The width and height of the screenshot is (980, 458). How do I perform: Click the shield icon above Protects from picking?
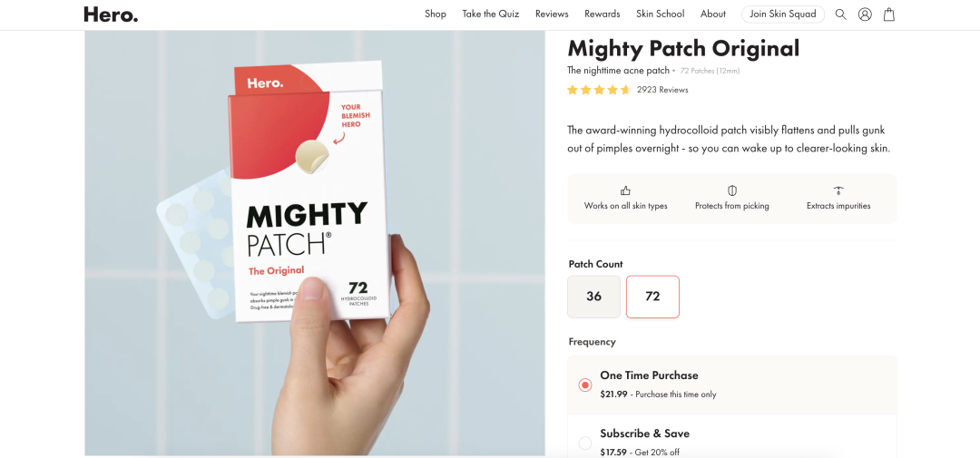coord(732,190)
